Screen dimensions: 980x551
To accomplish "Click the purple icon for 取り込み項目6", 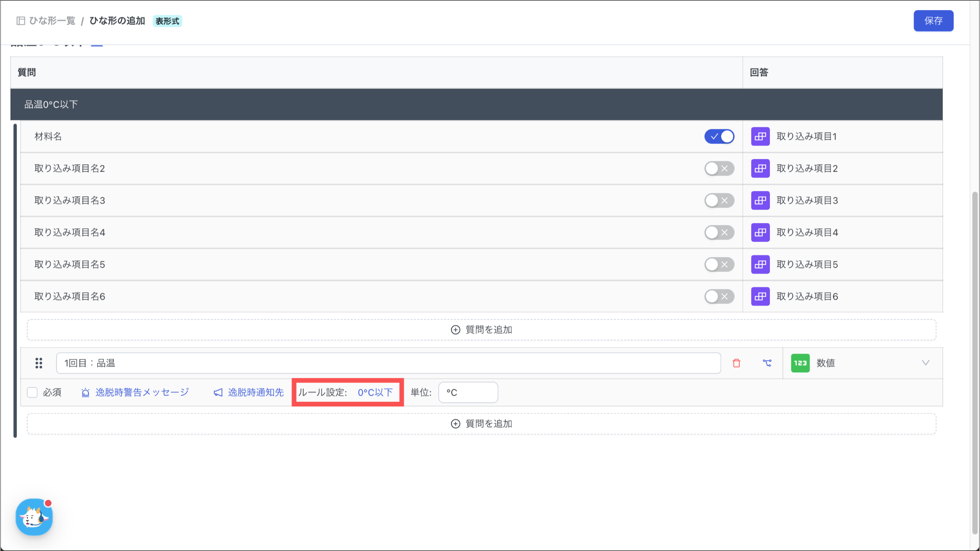I will coord(760,296).
